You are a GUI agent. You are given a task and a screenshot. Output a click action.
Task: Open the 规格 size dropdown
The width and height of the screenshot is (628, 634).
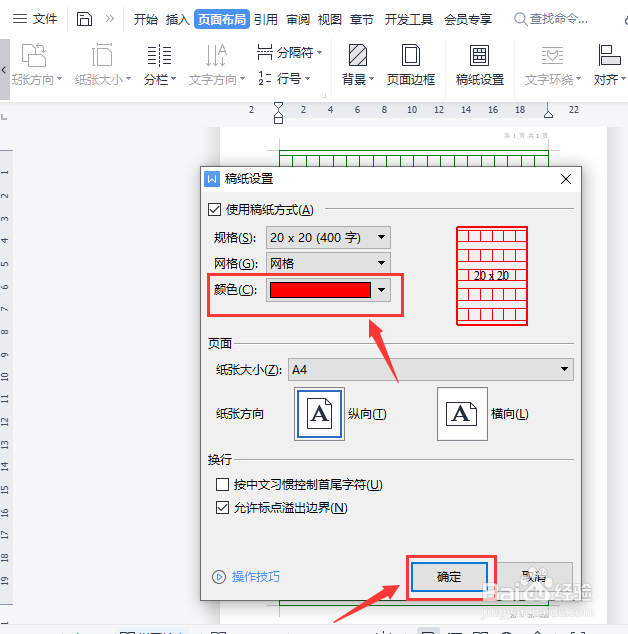point(328,237)
